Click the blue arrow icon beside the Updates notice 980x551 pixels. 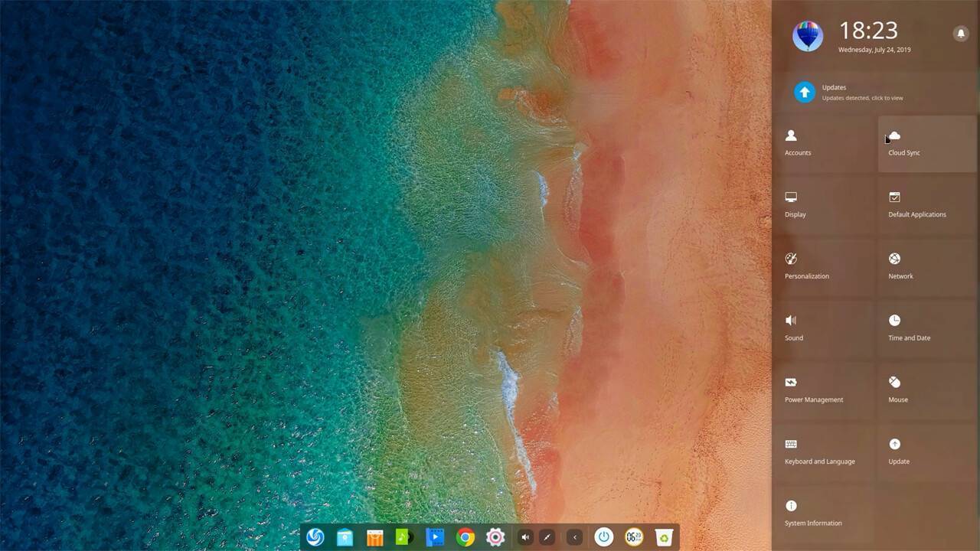coord(804,93)
